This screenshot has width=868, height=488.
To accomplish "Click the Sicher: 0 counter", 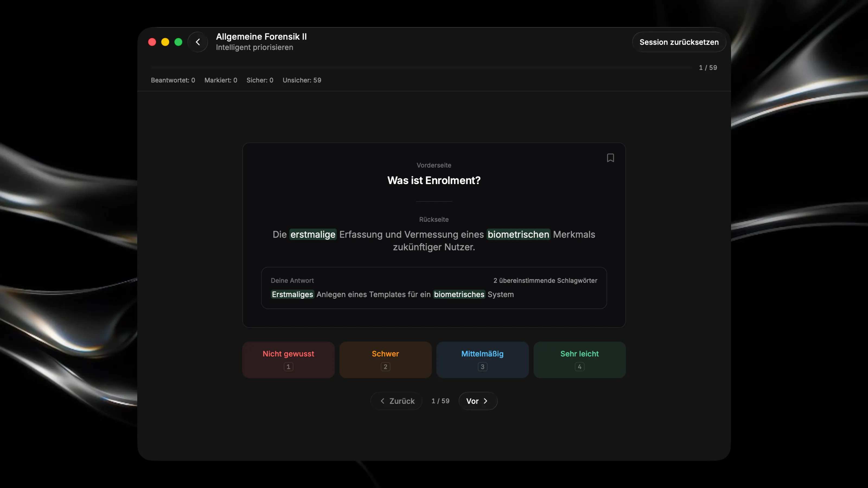I will click(260, 80).
